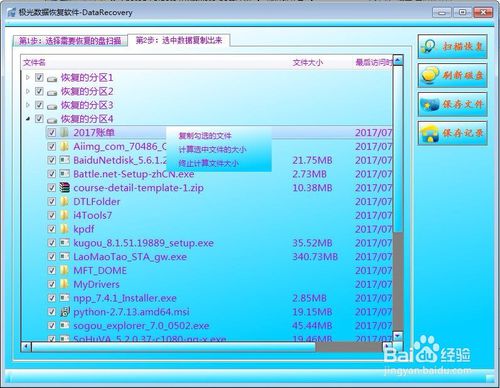Click the Battle.net-Setup exe file icon
The width and height of the screenshot is (500, 388).
tap(64, 173)
